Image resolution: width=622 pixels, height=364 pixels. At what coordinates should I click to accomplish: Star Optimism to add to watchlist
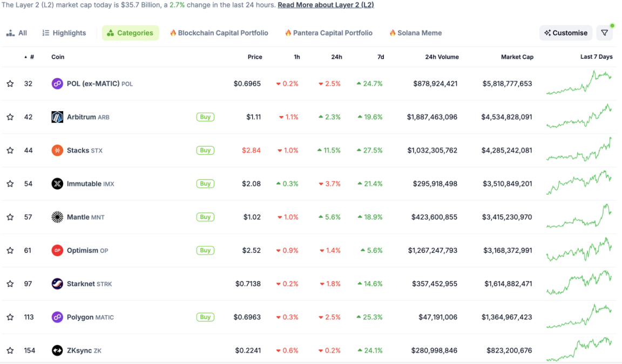click(10, 251)
